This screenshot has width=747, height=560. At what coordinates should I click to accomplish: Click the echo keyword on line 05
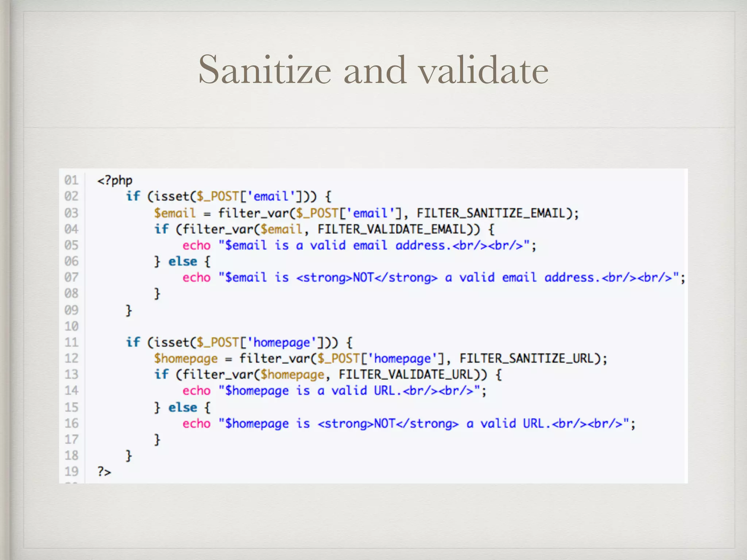tap(197, 245)
